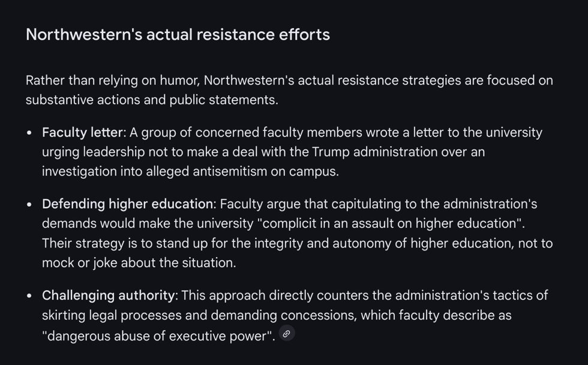Click the quote "dangerous abuse of executive power"
The height and width of the screenshot is (365, 588).
(x=158, y=336)
